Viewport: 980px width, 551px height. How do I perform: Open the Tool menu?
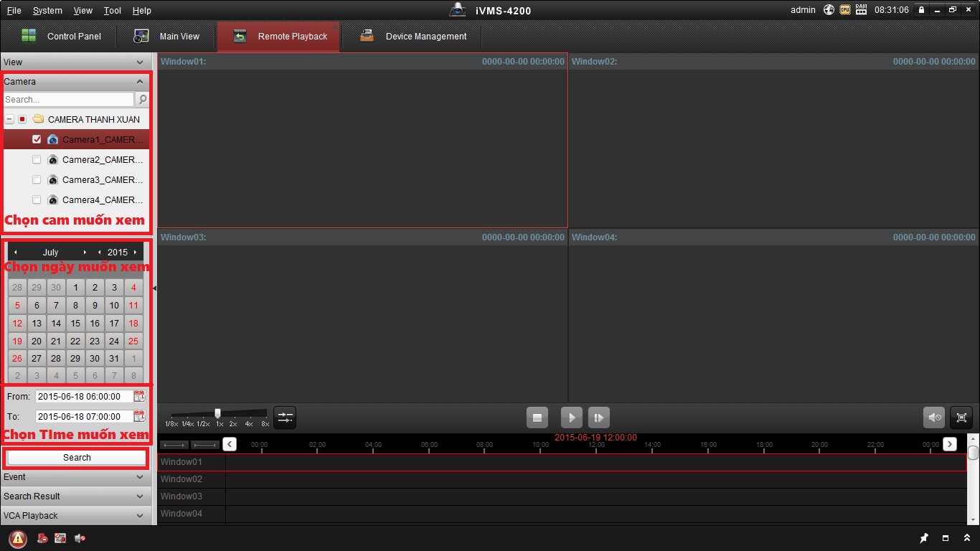112,11
